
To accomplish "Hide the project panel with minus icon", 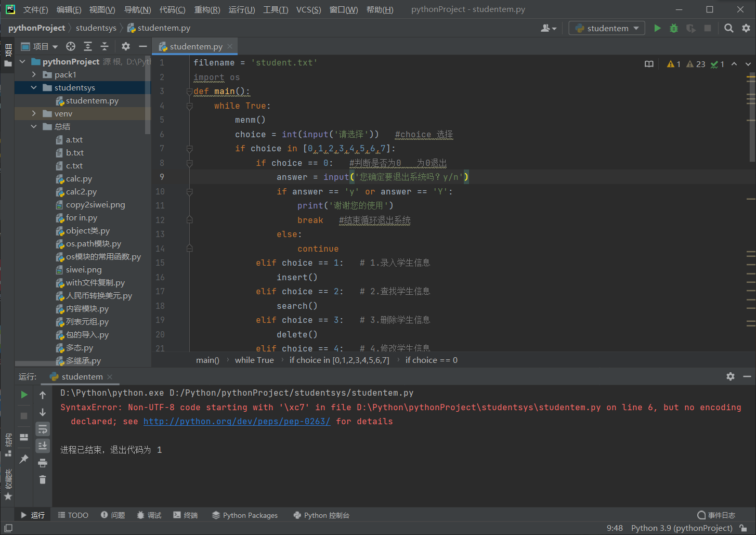I will (x=142, y=46).
